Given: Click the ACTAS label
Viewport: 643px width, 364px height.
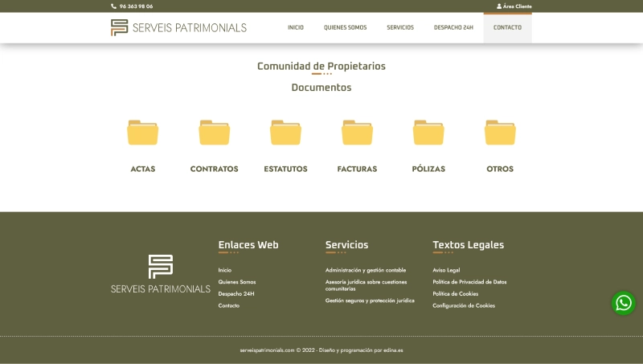Looking at the screenshot, I should [x=143, y=169].
